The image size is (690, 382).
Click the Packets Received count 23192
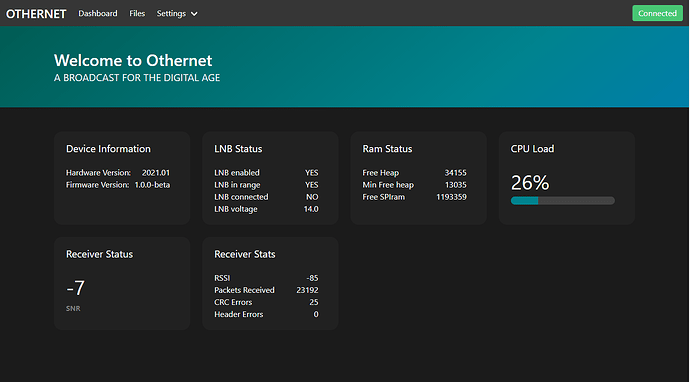coord(307,290)
